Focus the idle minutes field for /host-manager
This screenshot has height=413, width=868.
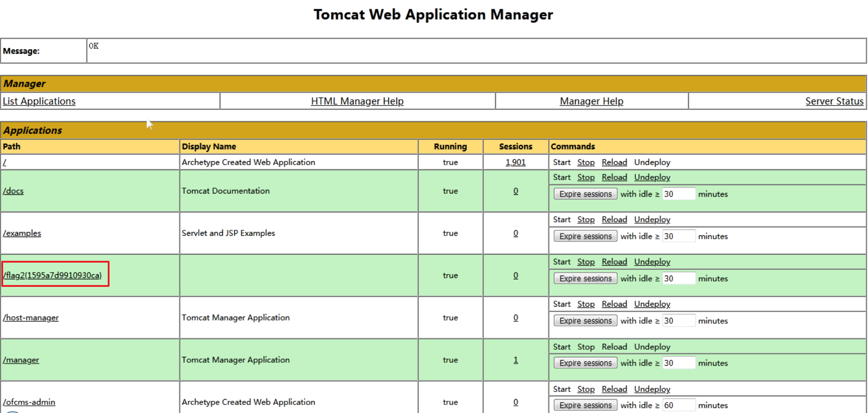pyautogui.click(x=679, y=321)
